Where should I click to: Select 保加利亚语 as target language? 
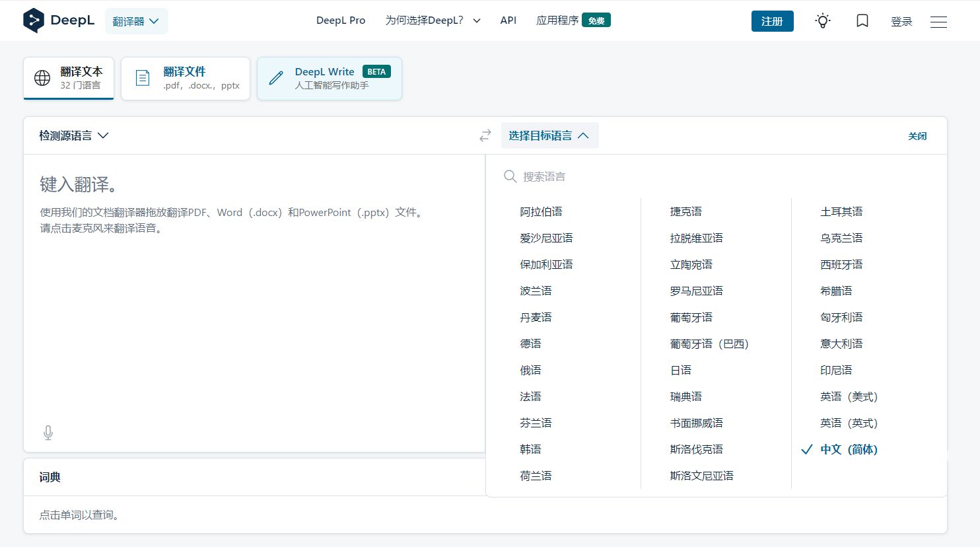click(x=546, y=264)
